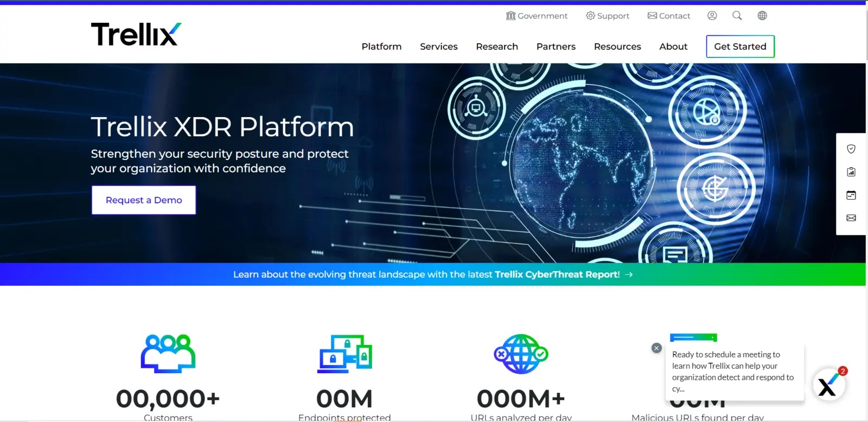Click the calendar icon in side panel
The height and width of the screenshot is (422, 868).
coord(851,195)
